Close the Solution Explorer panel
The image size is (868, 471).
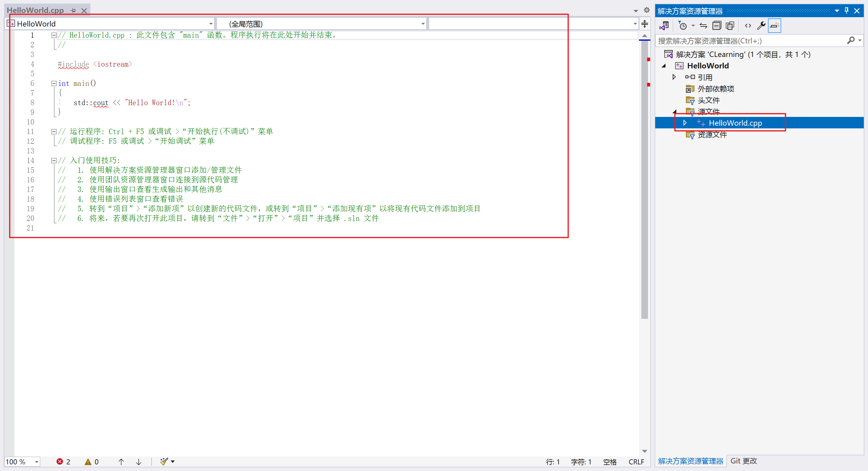[857, 11]
